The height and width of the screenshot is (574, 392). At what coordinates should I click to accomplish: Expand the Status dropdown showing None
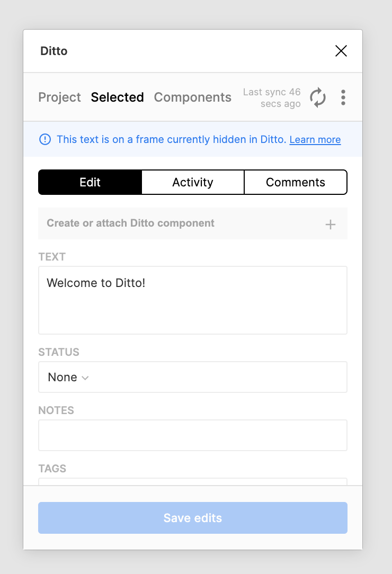193,377
